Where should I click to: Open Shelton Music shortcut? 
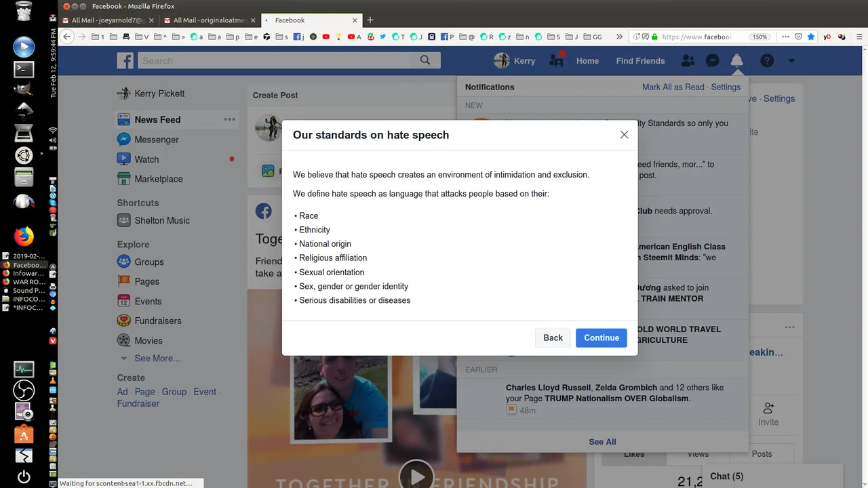pyautogui.click(x=162, y=220)
